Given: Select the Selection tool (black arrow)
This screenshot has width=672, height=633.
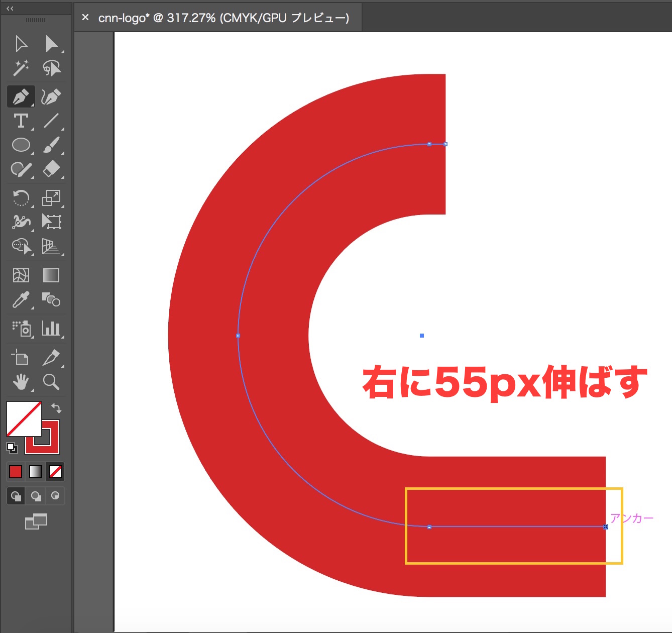Looking at the screenshot, I should tap(21, 44).
